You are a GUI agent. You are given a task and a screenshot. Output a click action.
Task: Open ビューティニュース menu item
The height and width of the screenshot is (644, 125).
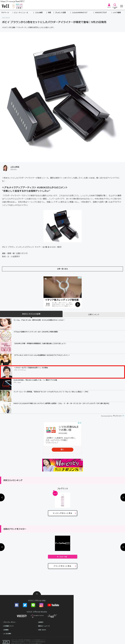coord(21,12)
